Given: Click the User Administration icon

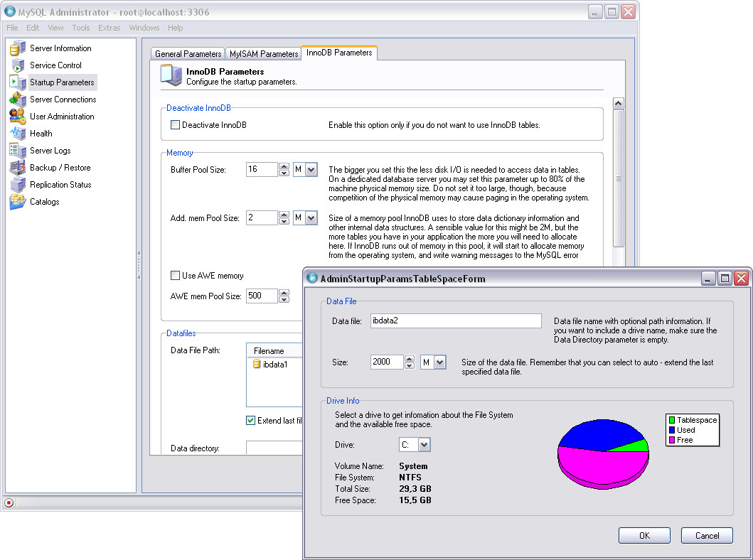Looking at the screenshot, I should pos(18,116).
